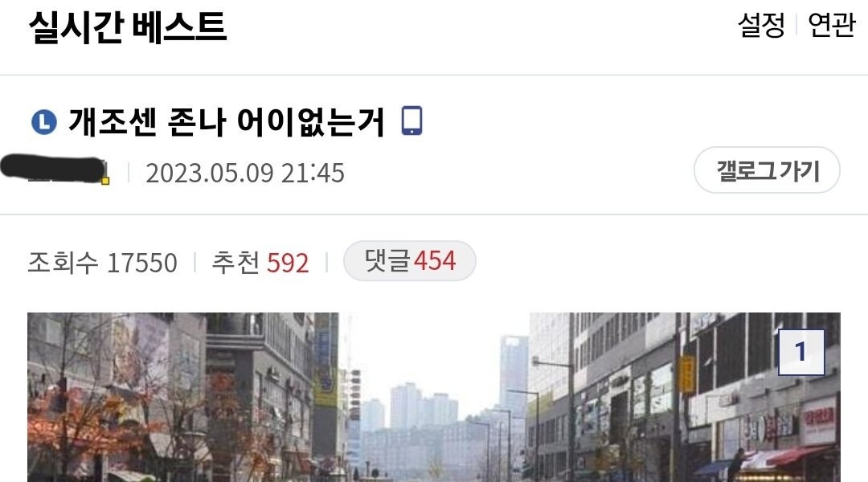The height and width of the screenshot is (482, 868).
Task: Click the 조회수 17550 view count
Action: 102,263
